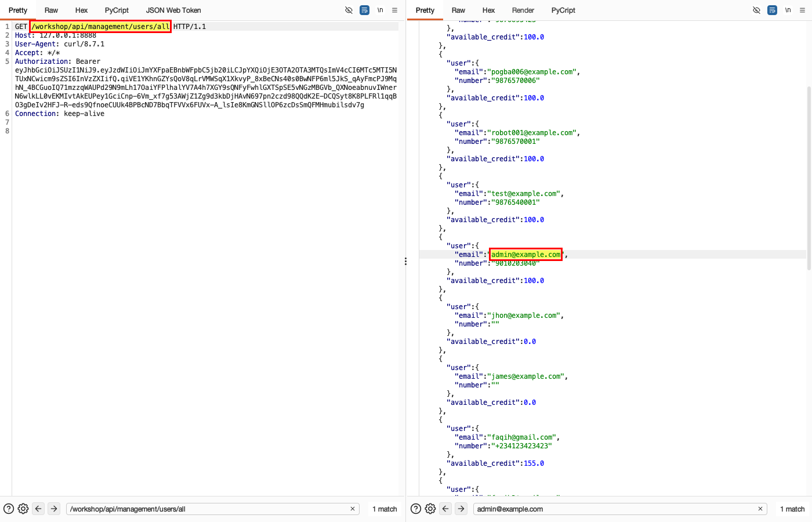Open the response PyCript tab

point(563,10)
